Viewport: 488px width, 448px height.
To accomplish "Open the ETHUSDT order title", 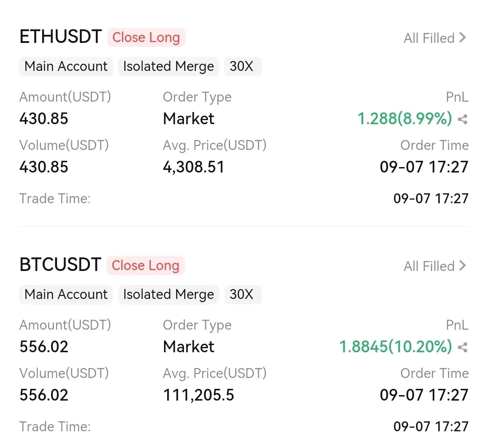I will coord(61,37).
